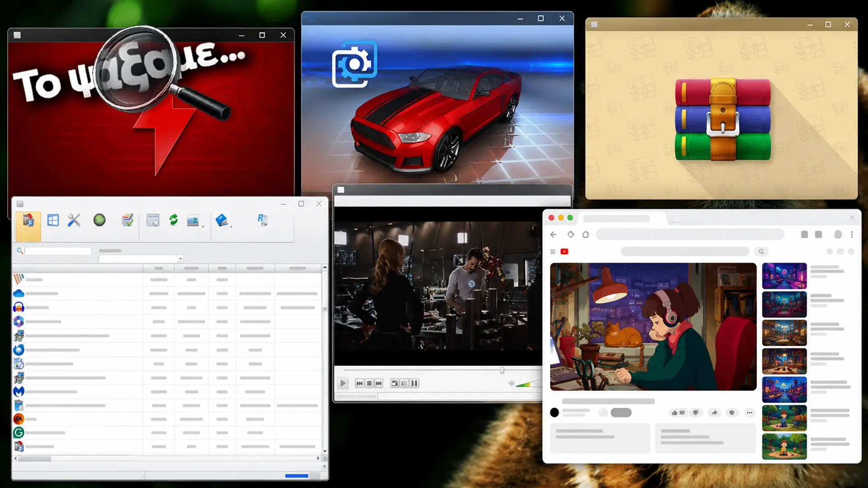868x488 pixels.
Task: Select the active browser tab
Action: coord(623,219)
